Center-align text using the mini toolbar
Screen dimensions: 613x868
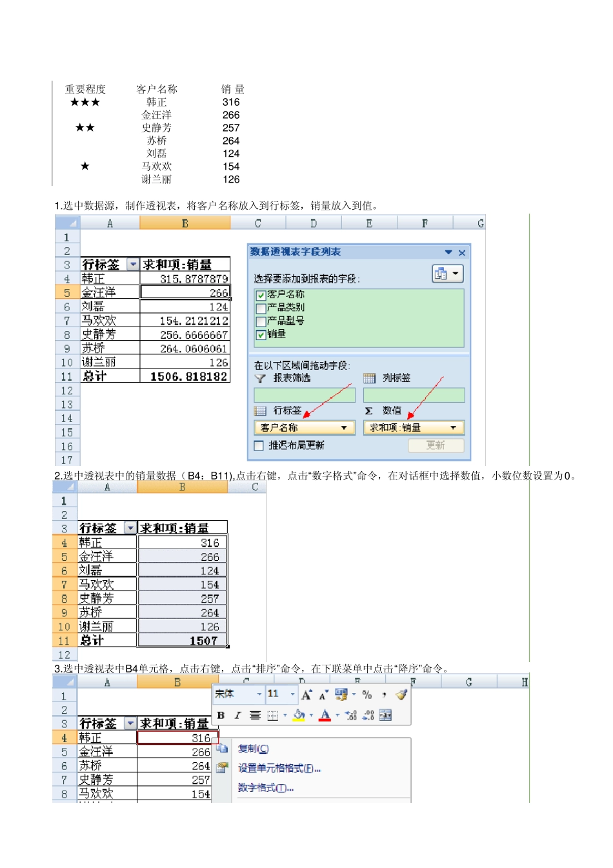point(255,715)
